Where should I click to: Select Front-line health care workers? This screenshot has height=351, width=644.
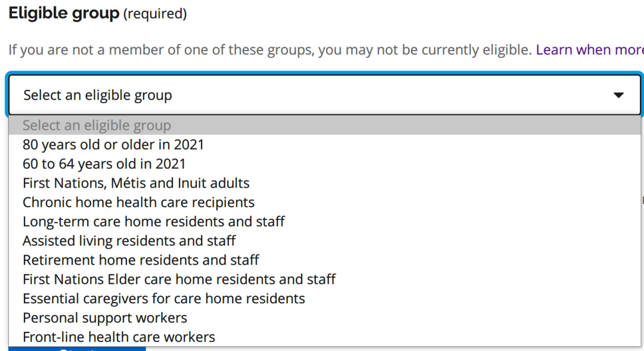click(x=324, y=337)
